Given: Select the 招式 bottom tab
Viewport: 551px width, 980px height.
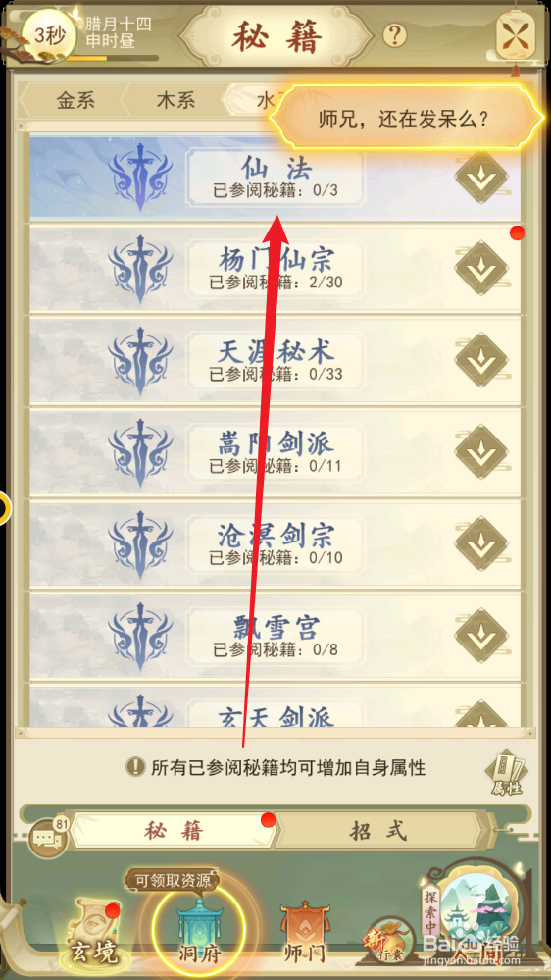Looking at the screenshot, I should tap(378, 831).
